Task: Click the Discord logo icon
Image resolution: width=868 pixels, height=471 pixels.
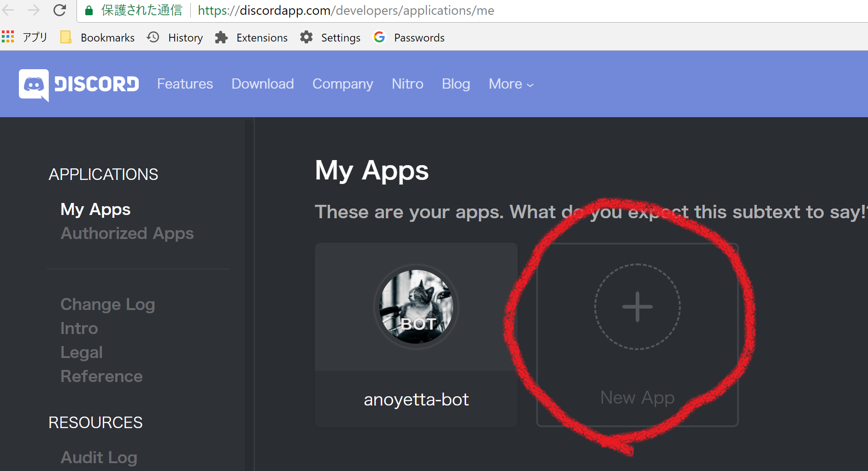Action: coord(34,85)
